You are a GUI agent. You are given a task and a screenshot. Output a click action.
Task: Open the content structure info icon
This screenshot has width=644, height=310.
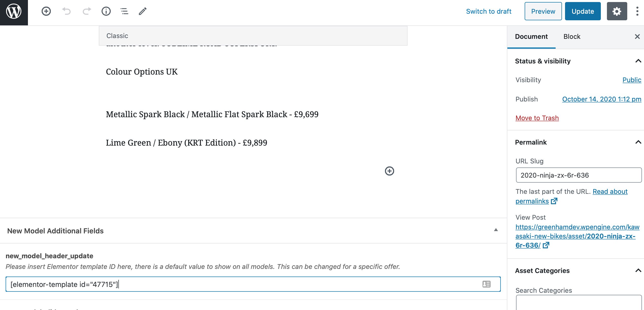pyautogui.click(x=106, y=11)
